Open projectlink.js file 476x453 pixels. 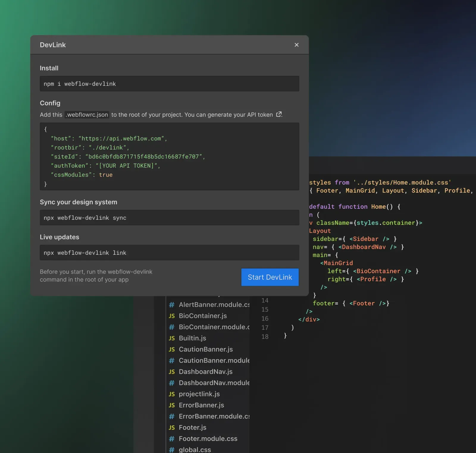click(199, 394)
